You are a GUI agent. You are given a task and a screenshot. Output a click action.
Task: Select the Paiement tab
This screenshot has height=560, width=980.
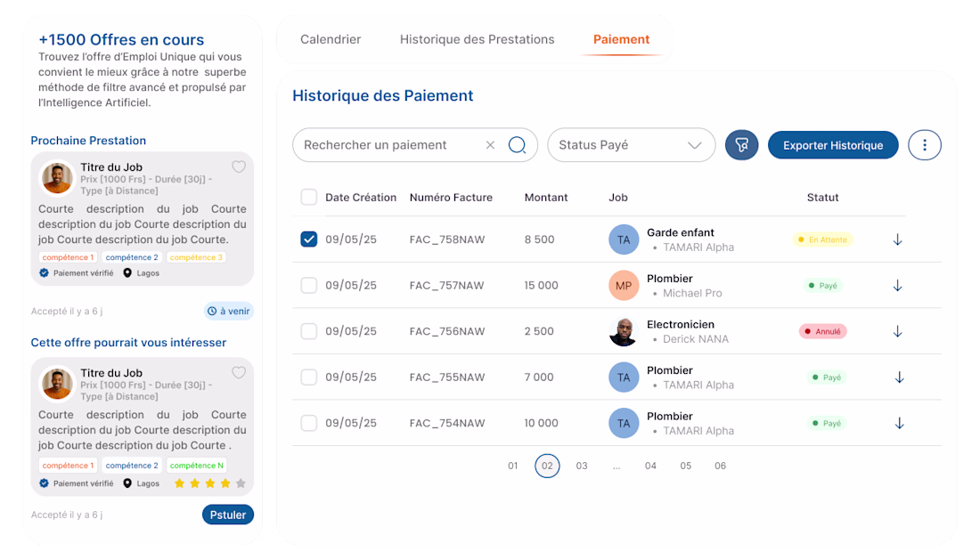click(x=621, y=39)
